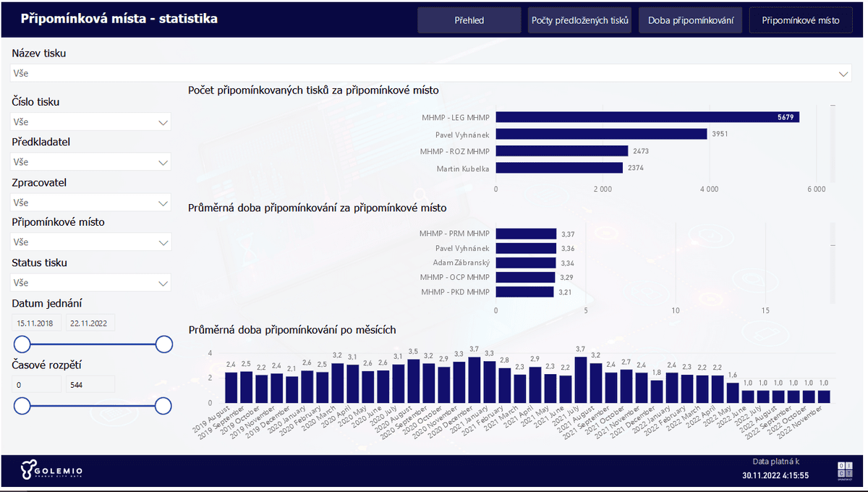Expand the Číslo tisku filter dropdown
This screenshot has height=492, width=868.
click(x=164, y=121)
